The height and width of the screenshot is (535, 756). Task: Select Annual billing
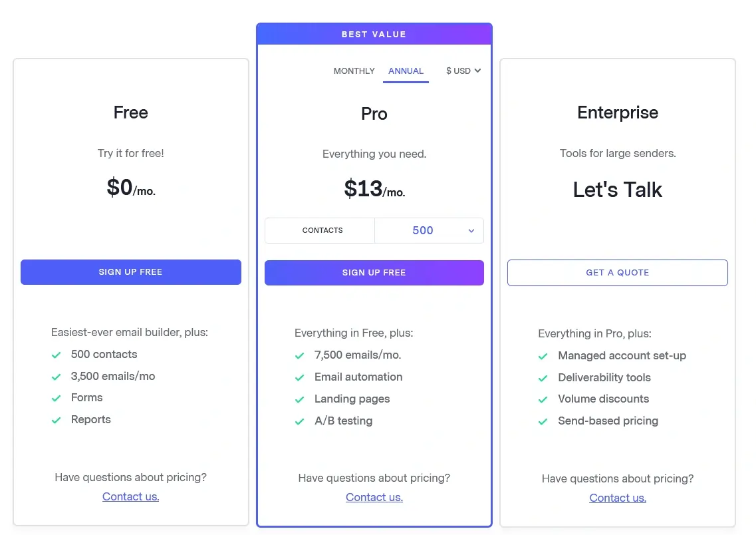tap(406, 71)
